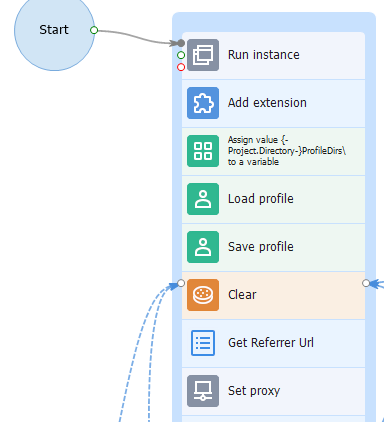
Task: Click Run instance gray input connector
Action: point(181,43)
